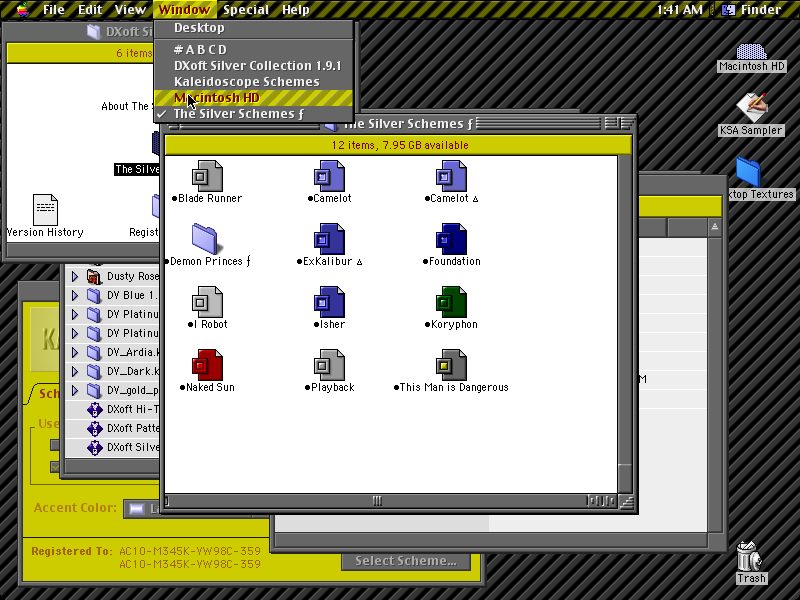Select This Man is Dangerous scheme icon
Screen dimensions: 800x600
click(451, 365)
